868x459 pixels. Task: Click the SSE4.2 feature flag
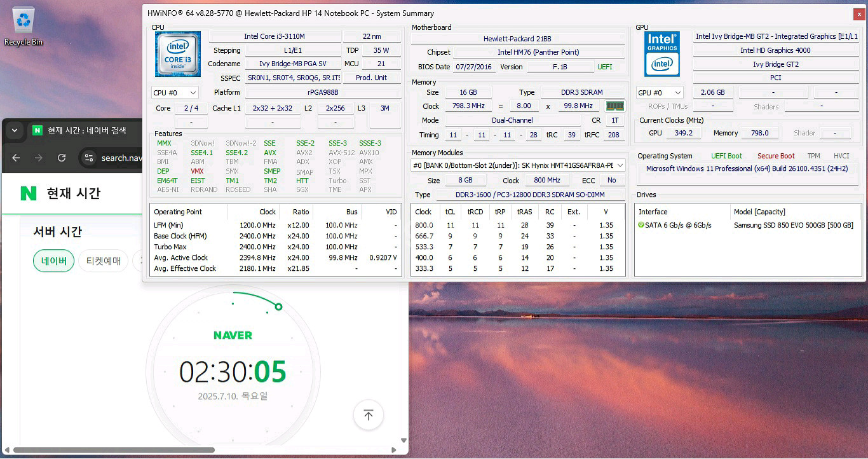pos(236,153)
